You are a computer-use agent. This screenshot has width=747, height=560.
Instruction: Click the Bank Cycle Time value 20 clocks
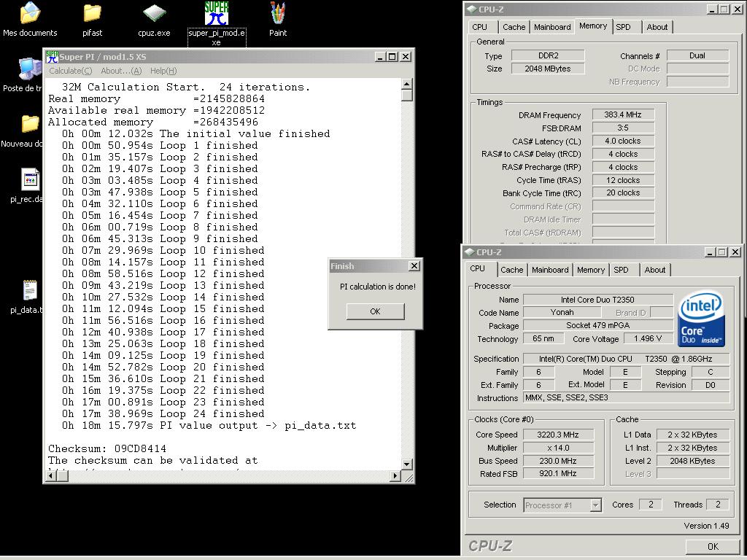623,192
